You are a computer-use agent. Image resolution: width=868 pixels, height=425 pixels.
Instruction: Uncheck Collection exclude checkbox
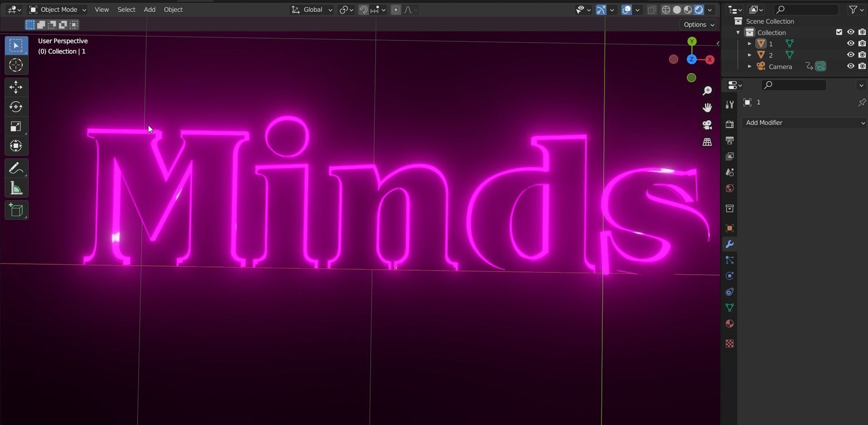[x=839, y=32]
